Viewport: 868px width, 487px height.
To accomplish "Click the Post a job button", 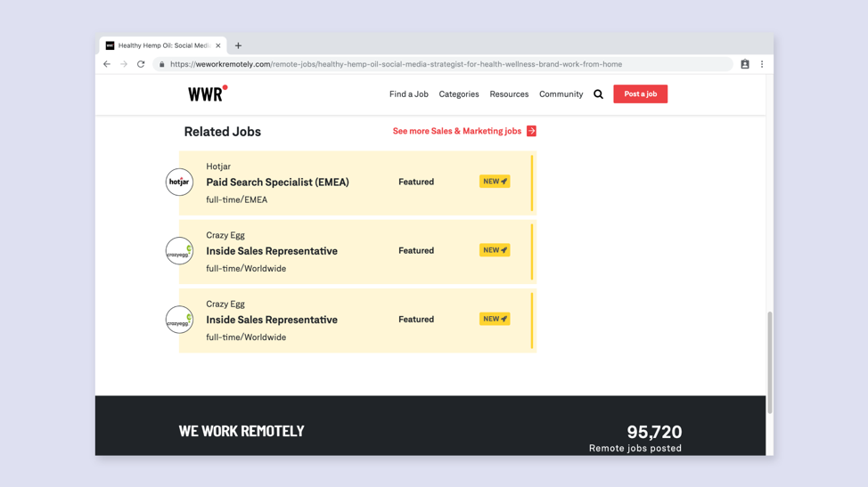I will 640,94.
